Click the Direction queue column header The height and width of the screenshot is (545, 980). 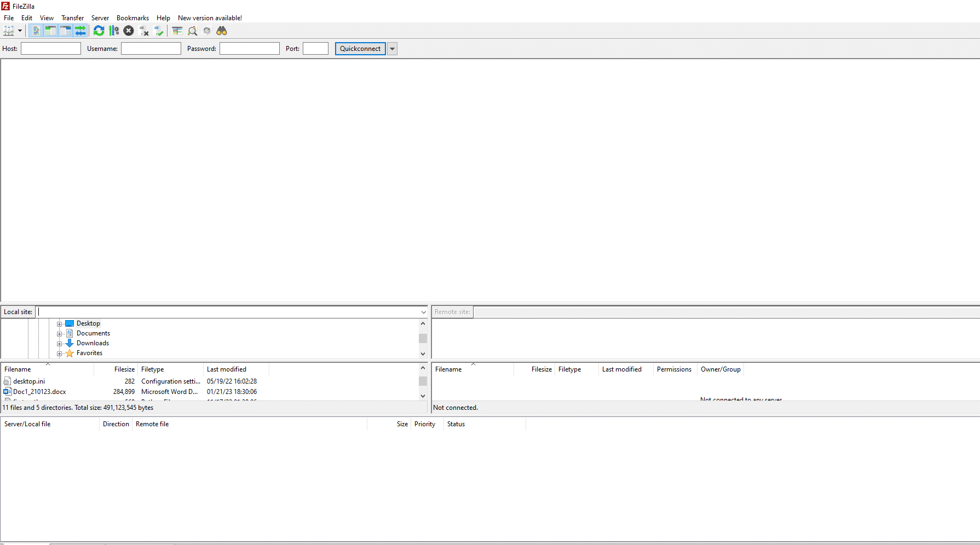116,424
